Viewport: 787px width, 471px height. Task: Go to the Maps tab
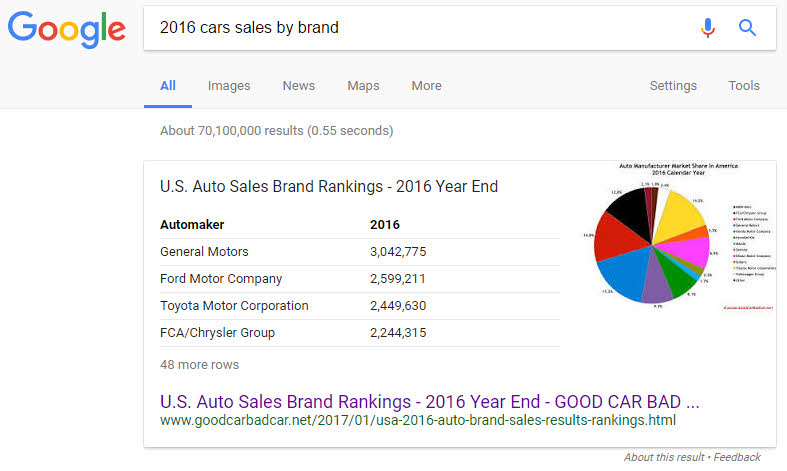click(x=363, y=86)
